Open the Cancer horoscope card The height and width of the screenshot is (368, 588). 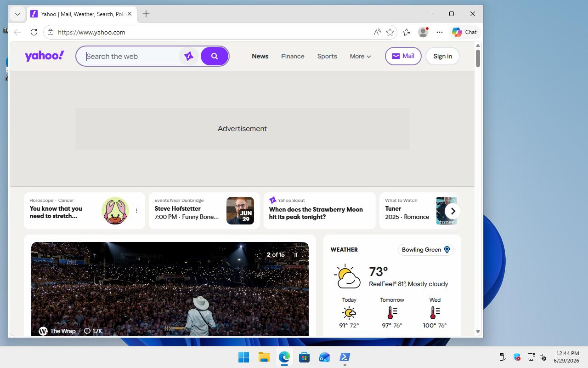click(85, 211)
